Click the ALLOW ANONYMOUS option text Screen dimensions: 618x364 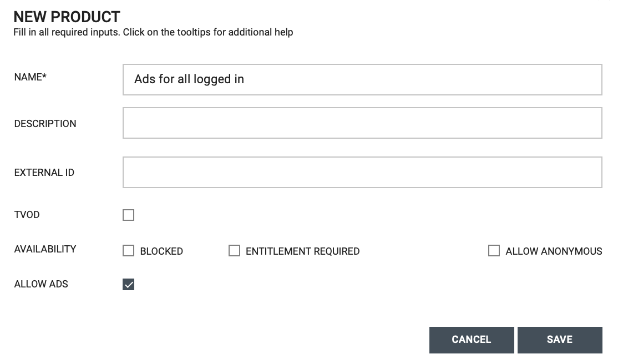[x=554, y=251]
